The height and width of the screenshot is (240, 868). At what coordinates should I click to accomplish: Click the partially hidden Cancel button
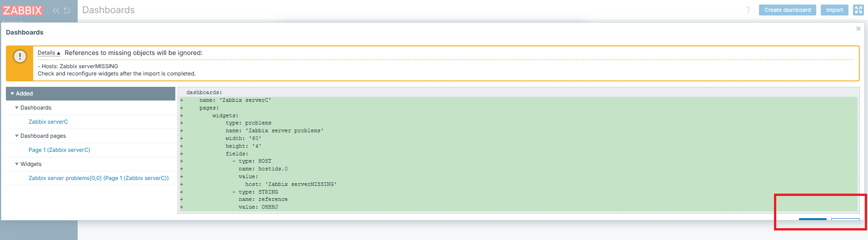click(845, 219)
